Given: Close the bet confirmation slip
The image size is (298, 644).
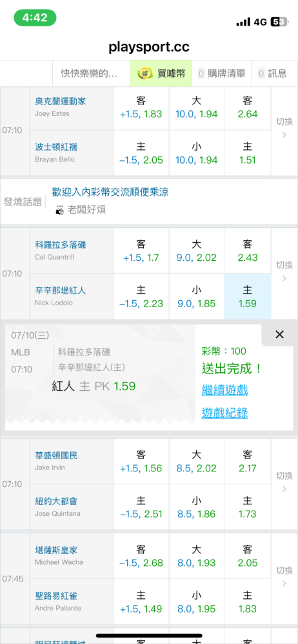Looking at the screenshot, I should click(x=279, y=335).
